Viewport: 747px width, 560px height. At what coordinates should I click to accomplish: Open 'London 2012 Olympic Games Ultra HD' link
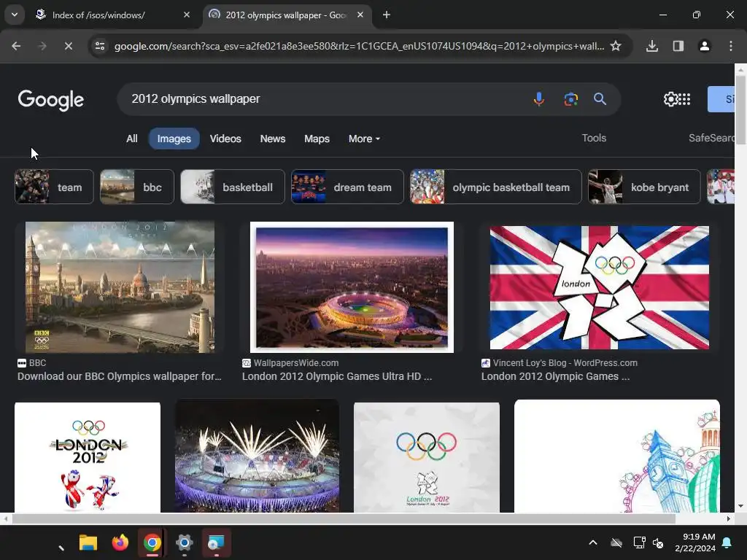point(337,377)
